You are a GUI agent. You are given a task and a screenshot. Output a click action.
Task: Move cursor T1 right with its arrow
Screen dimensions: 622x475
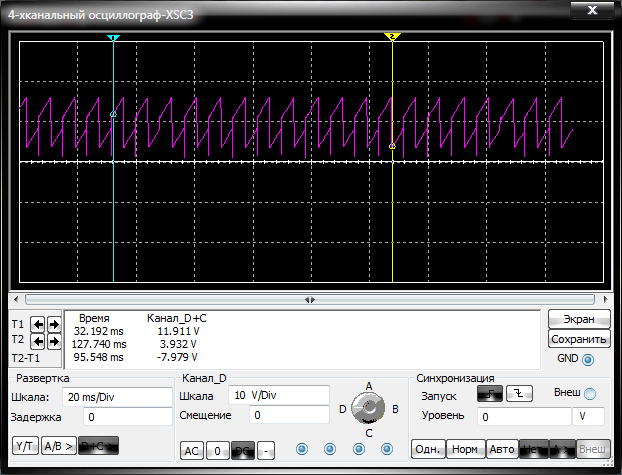(54, 325)
